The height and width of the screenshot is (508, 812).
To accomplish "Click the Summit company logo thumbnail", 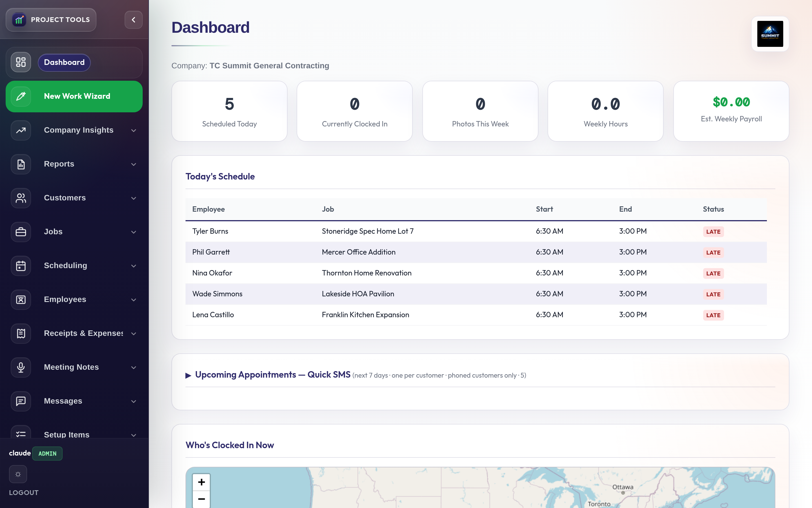I will pyautogui.click(x=770, y=34).
